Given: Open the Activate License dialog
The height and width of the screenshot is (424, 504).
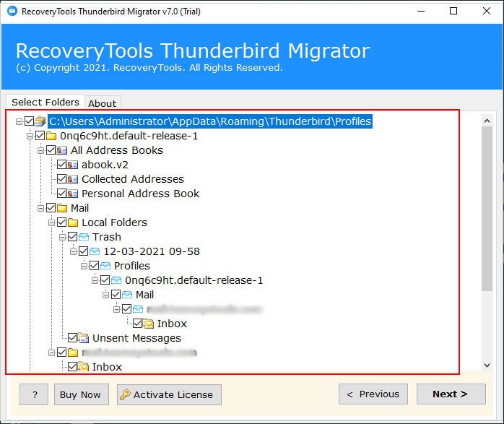Looking at the screenshot, I should 169,394.
